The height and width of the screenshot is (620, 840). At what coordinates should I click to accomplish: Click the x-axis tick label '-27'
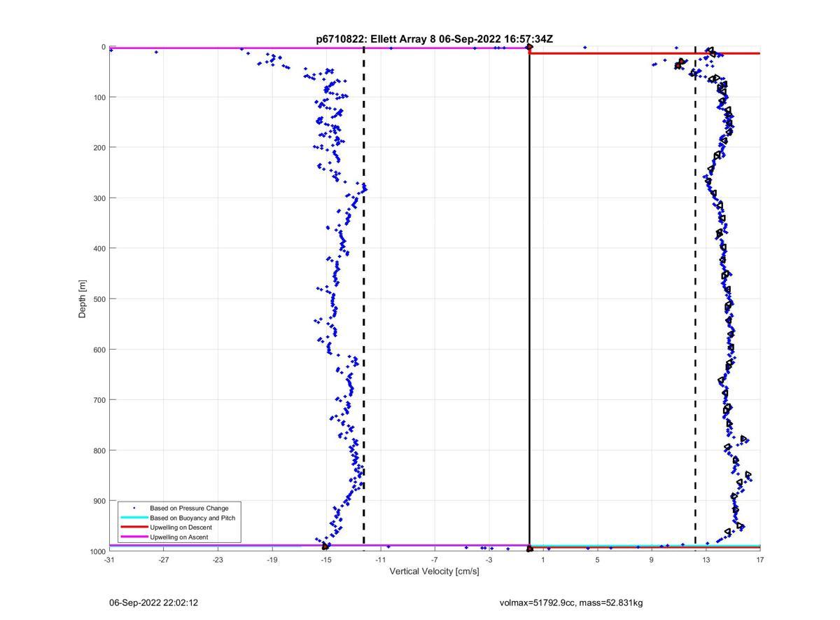click(x=163, y=560)
